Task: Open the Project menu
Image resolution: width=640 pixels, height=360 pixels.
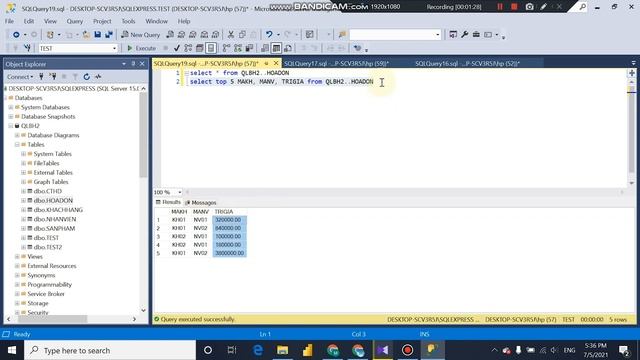Action: [x=102, y=21]
